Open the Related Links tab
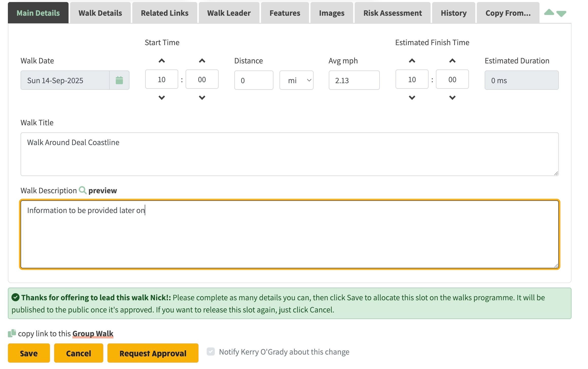588x369 pixels. click(x=165, y=13)
